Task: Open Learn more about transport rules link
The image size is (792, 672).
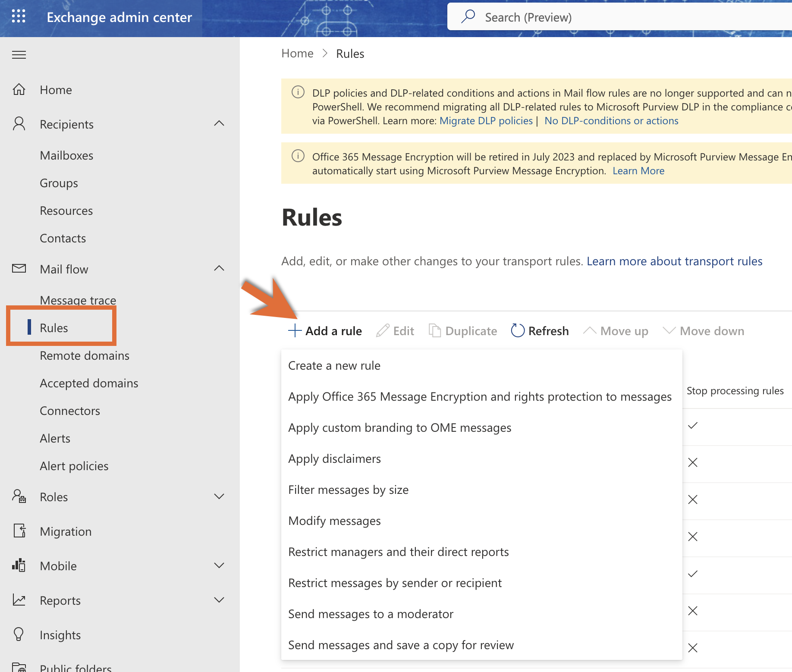Action: pyautogui.click(x=674, y=261)
